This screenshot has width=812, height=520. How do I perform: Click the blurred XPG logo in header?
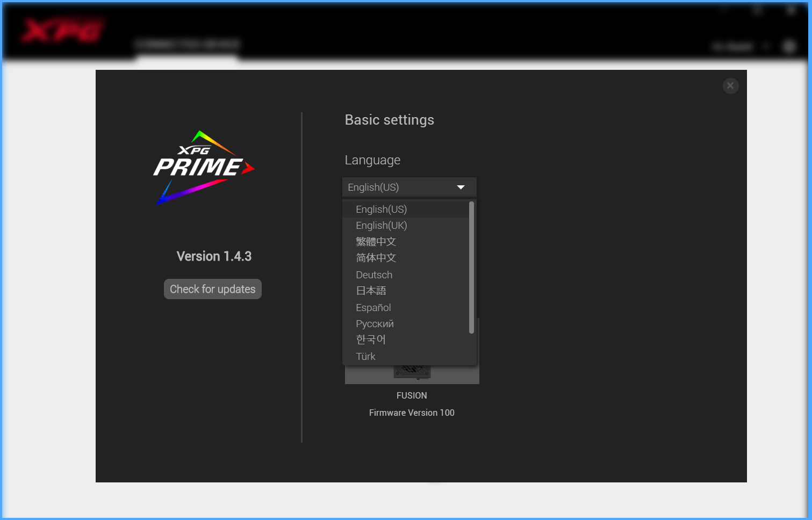pos(62,31)
